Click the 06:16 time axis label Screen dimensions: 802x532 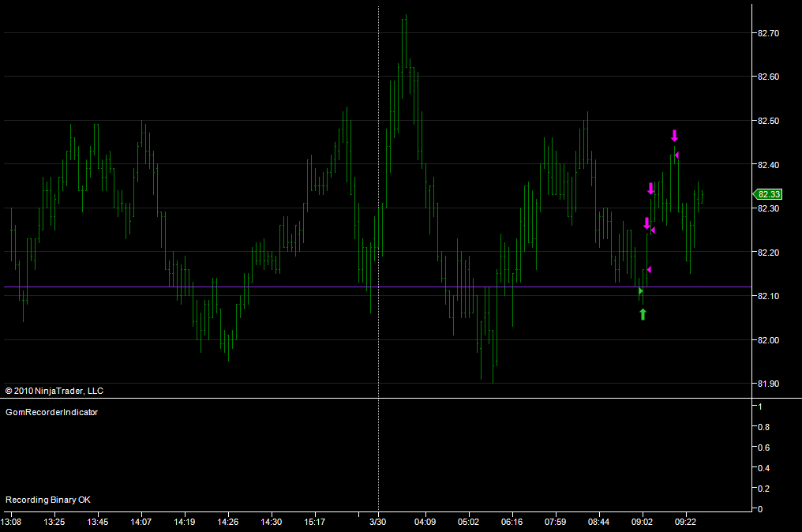[x=512, y=522]
